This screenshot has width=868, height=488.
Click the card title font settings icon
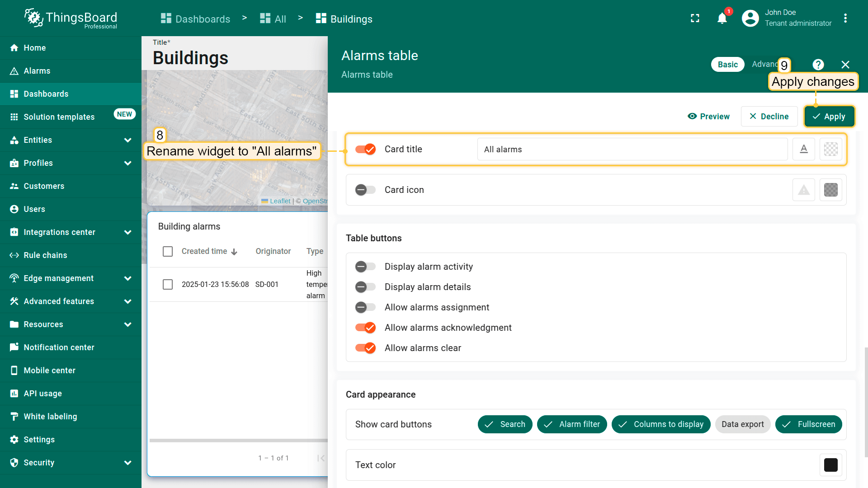803,149
